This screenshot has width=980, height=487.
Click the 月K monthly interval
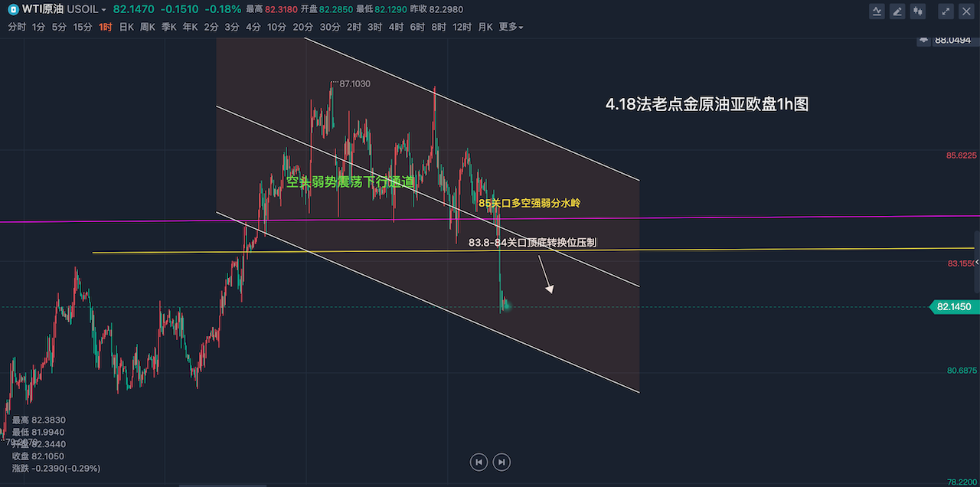[485, 27]
